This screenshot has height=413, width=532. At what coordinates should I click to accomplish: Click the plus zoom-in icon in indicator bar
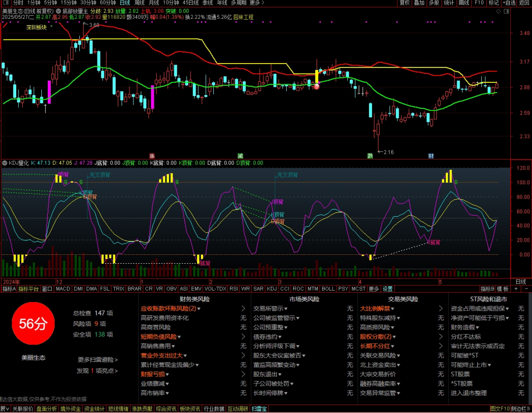(x=516, y=289)
